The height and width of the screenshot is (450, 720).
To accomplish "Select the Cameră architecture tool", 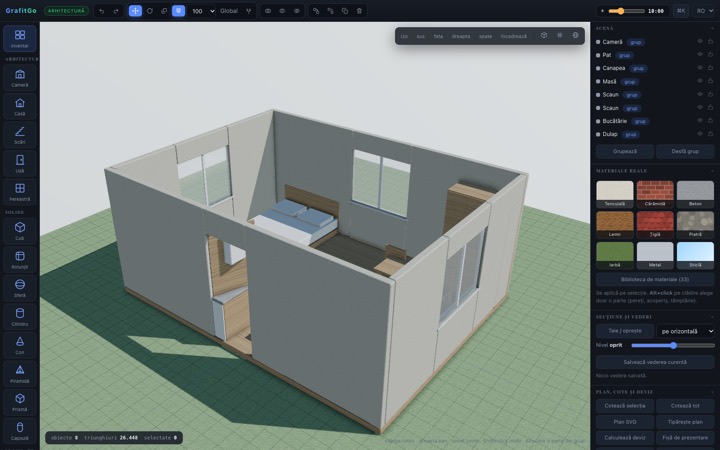I will 20,78.
